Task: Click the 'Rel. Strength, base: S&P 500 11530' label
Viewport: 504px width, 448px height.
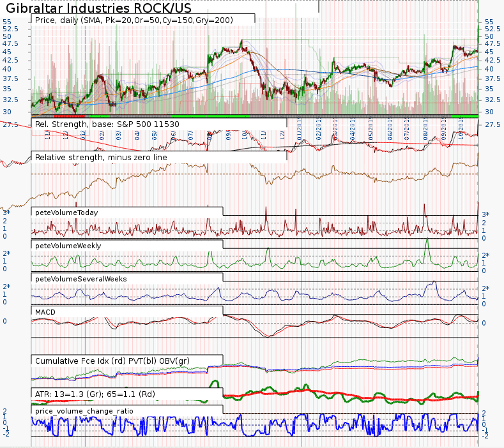Action: click(x=107, y=124)
